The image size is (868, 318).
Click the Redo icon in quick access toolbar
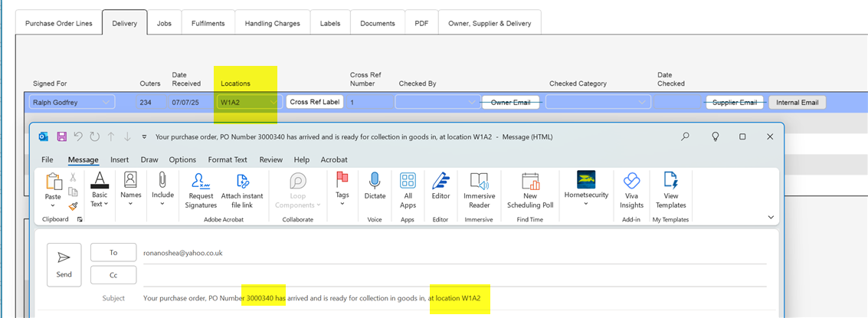pos(95,136)
